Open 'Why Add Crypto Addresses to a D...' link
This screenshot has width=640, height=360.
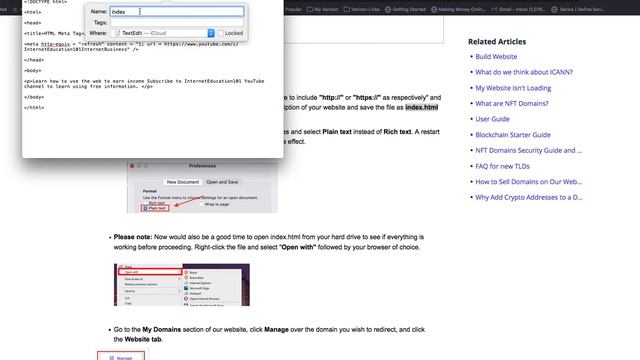pos(529,198)
